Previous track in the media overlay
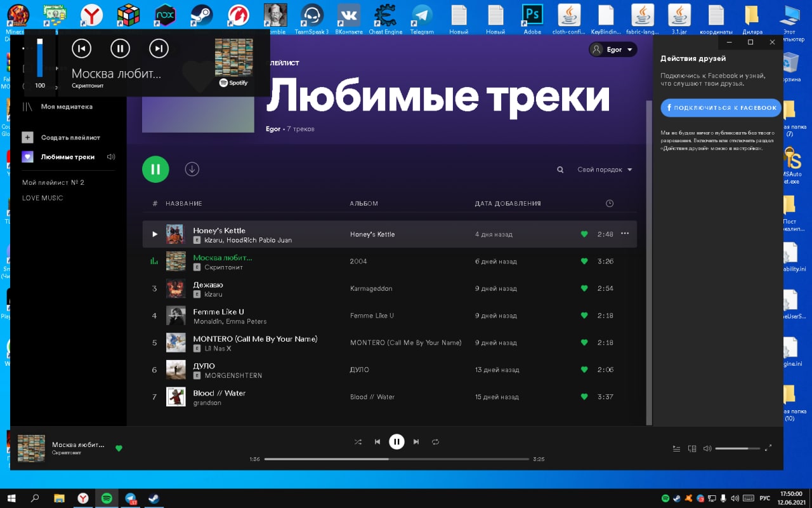 point(81,48)
